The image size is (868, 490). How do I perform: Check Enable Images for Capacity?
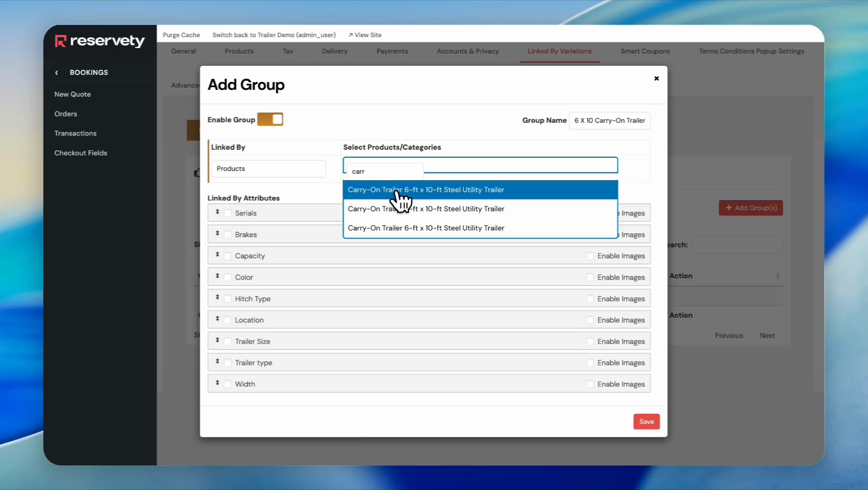coord(590,256)
